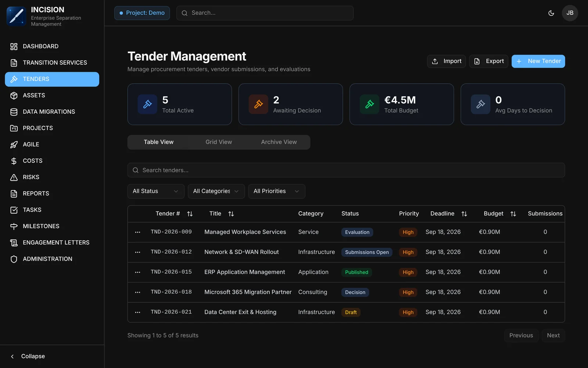
Task: Select Tenders in the sidebar
Action: (52, 79)
